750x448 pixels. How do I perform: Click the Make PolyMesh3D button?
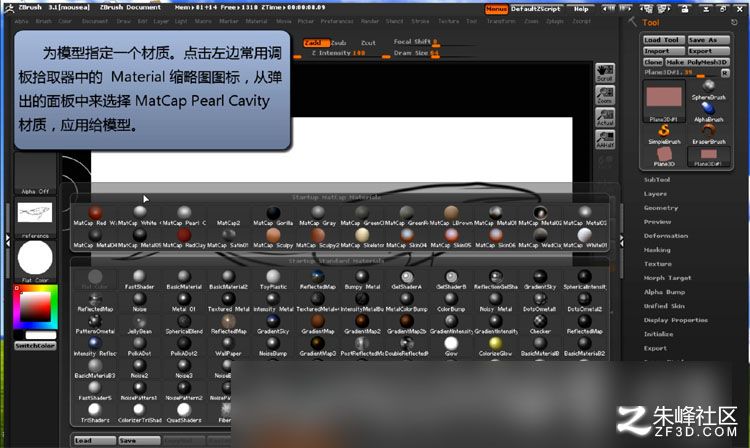(x=697, y=62)
